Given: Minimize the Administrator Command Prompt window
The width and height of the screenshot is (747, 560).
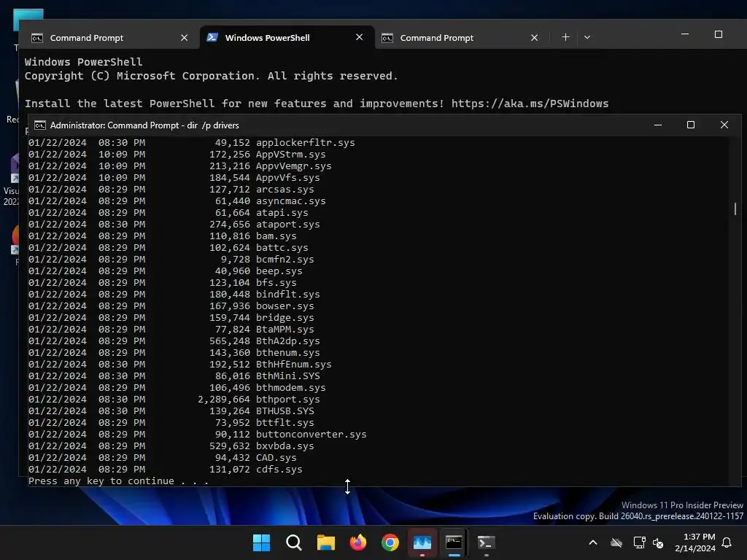Looking at the screenshot, I should coord(657,125).
